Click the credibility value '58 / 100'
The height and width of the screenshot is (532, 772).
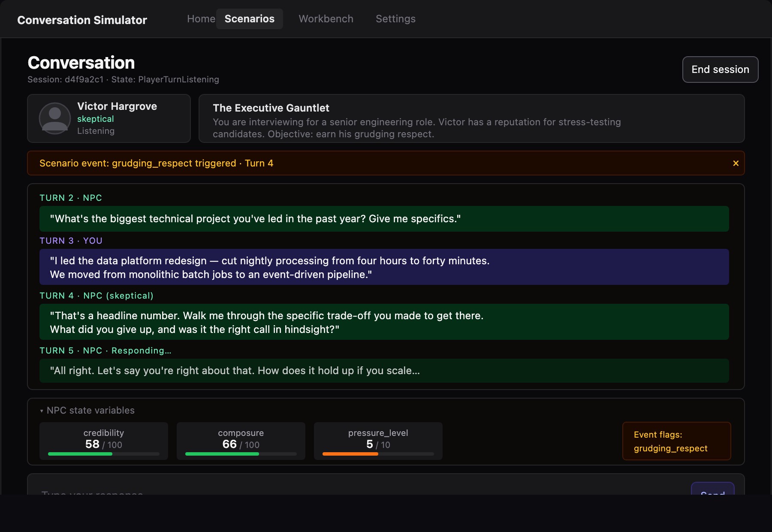[x=104, y=444]
